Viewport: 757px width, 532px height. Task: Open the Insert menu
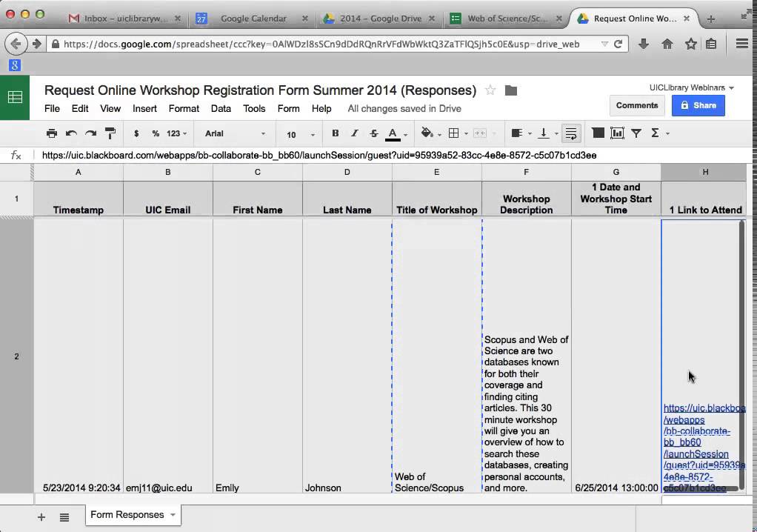coord(144,109)
